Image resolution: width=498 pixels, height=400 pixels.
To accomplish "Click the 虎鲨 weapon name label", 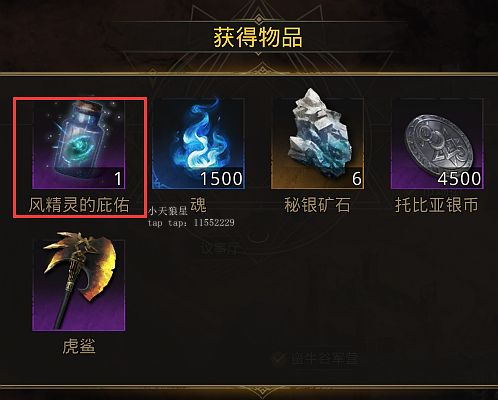I will 79,346.
